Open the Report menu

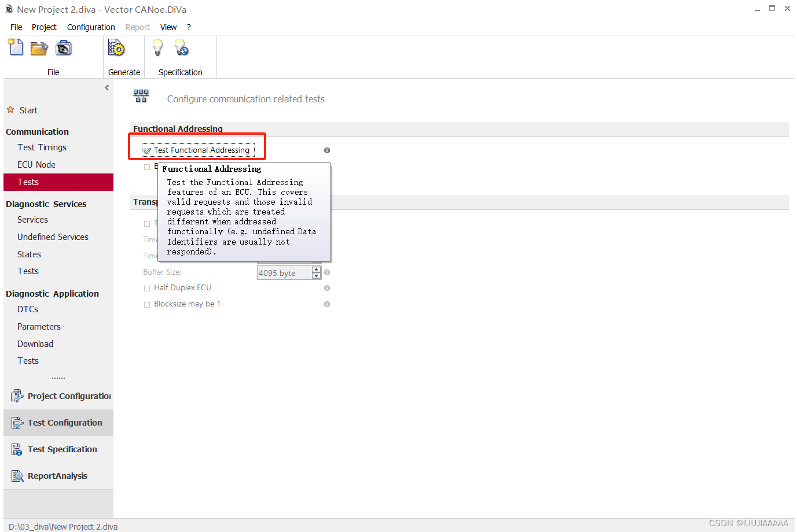pyautogui.click(x=138, y=27)
